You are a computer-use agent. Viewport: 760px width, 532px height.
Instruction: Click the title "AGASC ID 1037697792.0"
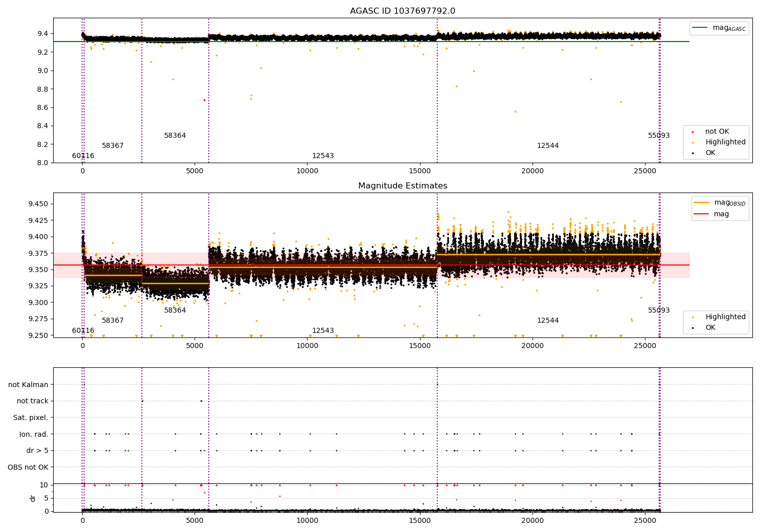[x=402, y=11]
